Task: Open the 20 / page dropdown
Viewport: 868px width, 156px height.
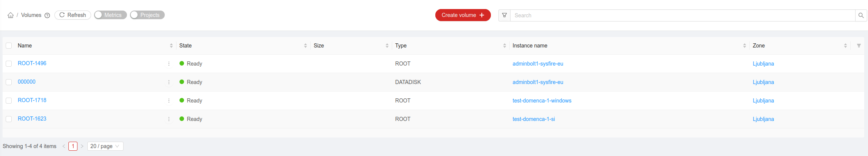Action: coord(105,146)
